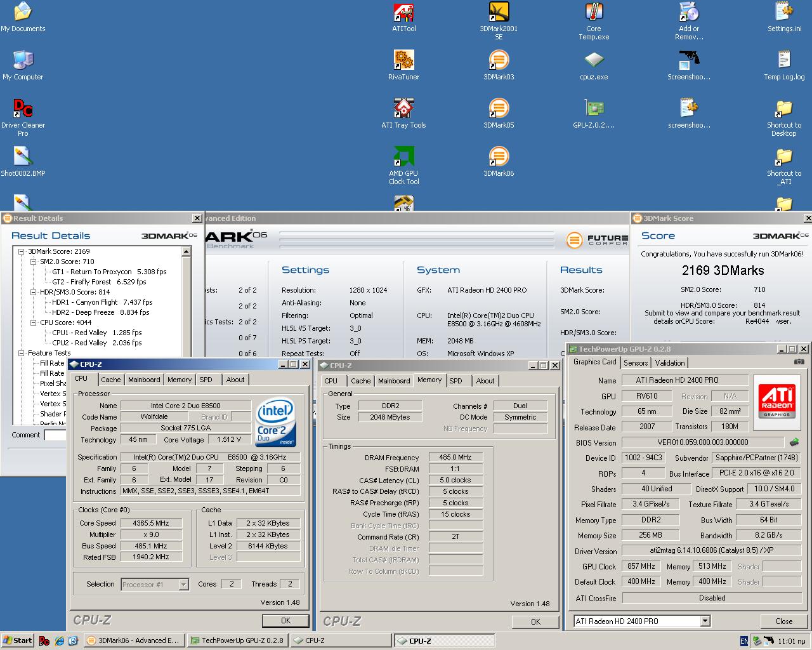Select the 3DMark05 desktop icon
The width and height of the screenshot is (812, 650).
point(499,114)
